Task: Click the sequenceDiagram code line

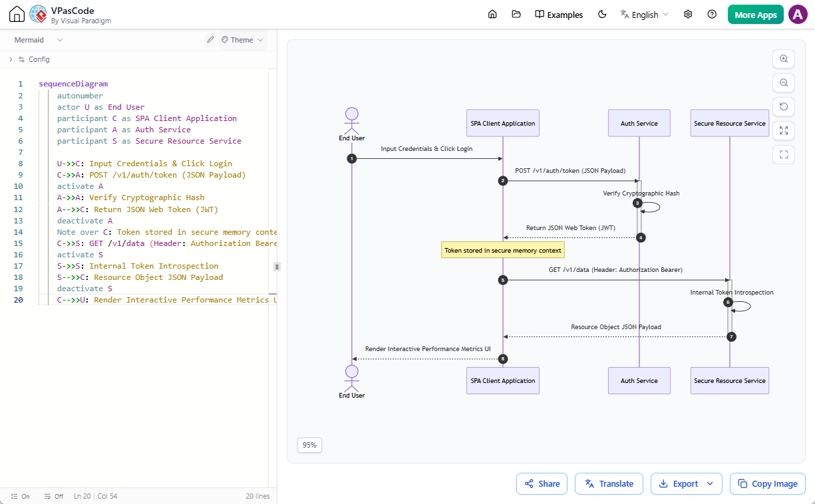Action: [x=73, y=84]
